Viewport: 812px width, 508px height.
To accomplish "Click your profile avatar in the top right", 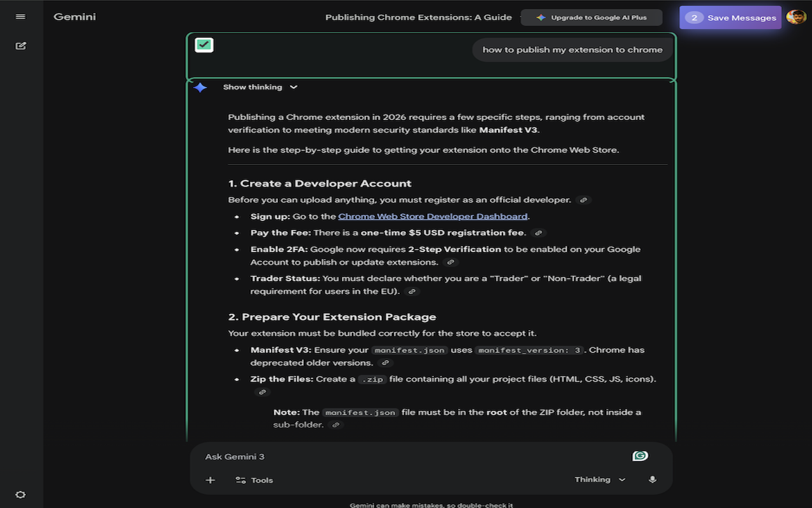I will pos(796,17).
